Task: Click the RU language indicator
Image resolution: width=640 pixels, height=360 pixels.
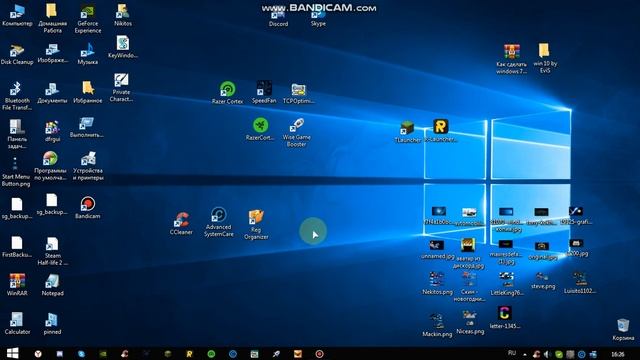Action: [512, 353]
